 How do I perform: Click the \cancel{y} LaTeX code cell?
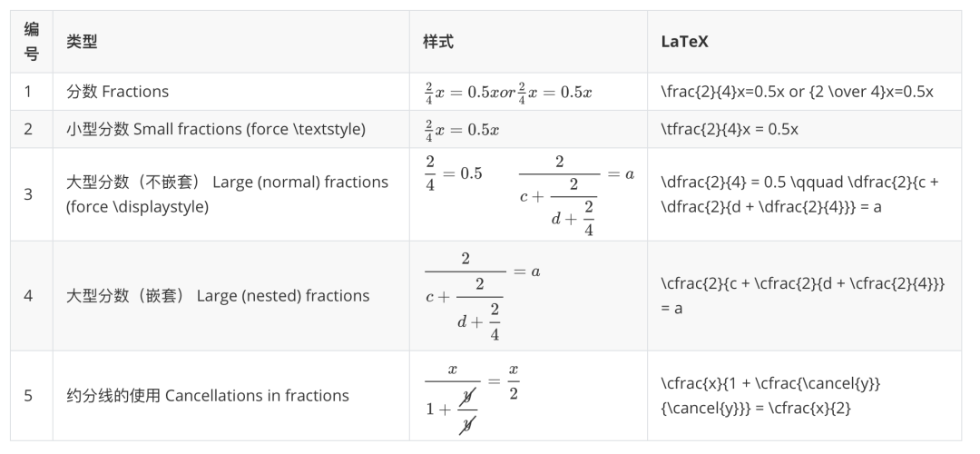click(770, 396)
